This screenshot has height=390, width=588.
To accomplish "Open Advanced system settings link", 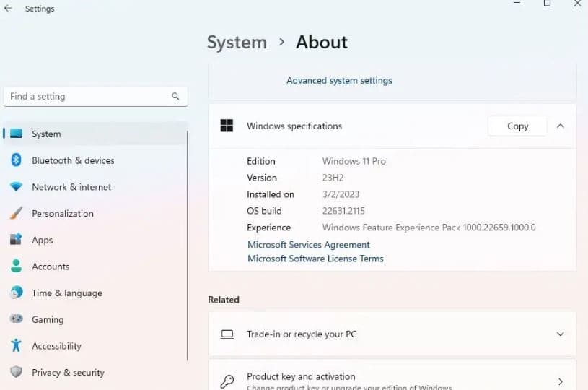I will pos(339,81).
